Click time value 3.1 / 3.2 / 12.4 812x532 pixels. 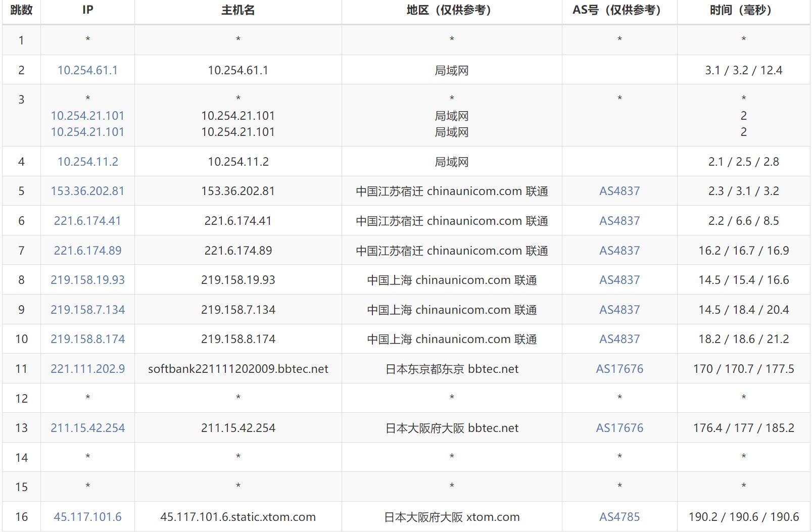coord(743,70)
